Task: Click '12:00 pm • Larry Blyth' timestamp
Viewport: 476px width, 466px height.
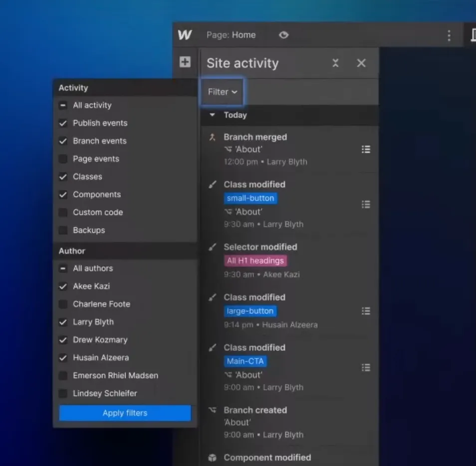Action: click(265, 162)
